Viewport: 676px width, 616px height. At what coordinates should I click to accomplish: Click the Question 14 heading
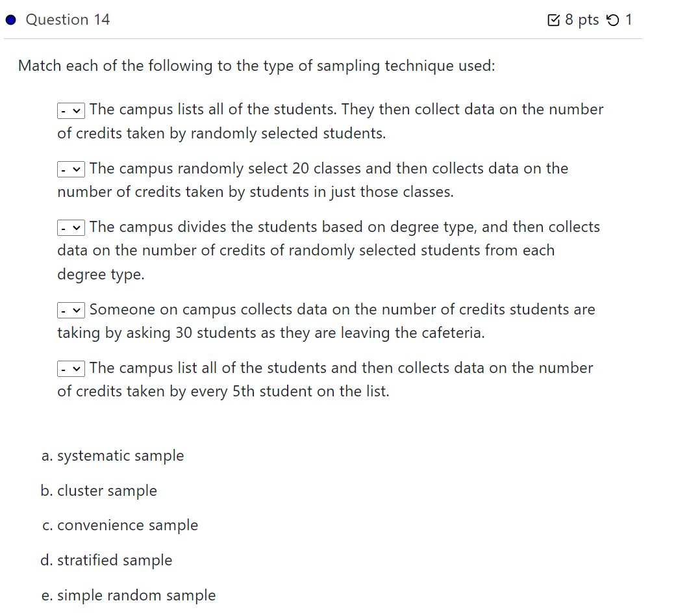pos(67,19)
